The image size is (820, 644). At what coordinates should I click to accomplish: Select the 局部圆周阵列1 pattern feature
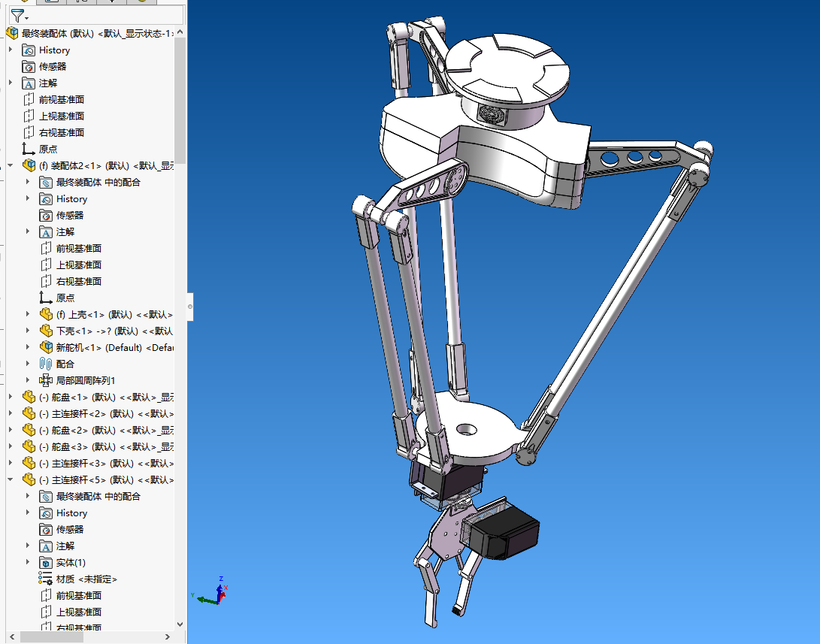tap(85, 380)
